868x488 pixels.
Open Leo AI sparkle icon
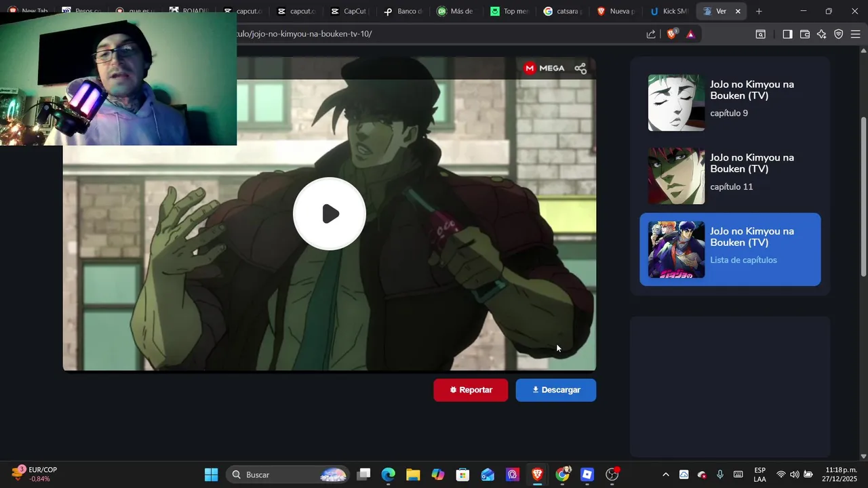(x=822, y=34)
